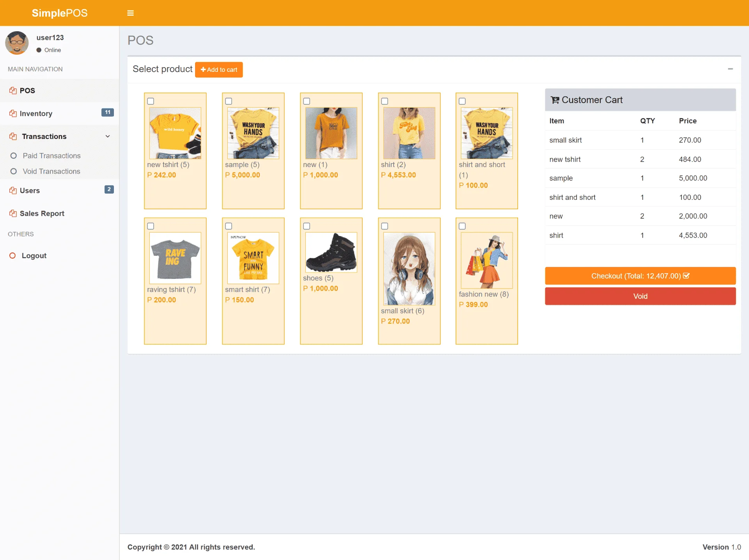Click the Inventory menu icon

(x=13, y=114)
